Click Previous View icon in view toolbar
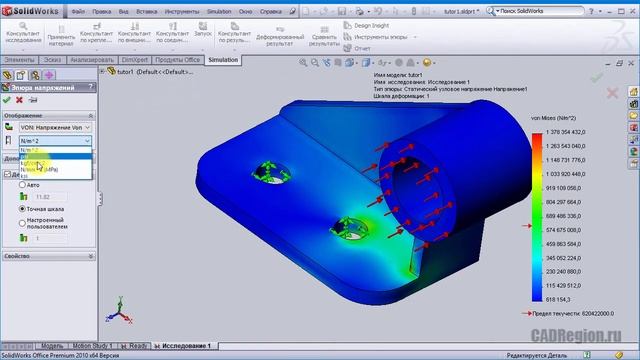 [x=327, y=62]
